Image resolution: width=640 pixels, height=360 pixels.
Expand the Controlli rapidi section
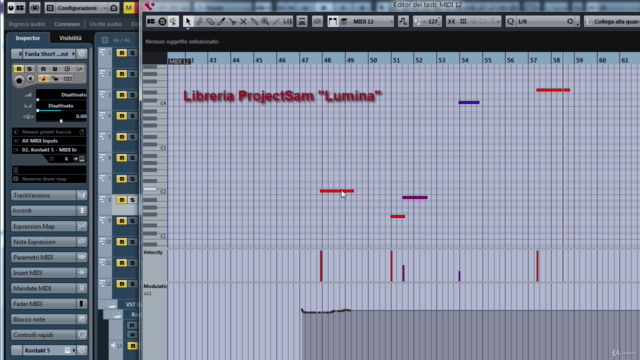click(49, 335)
